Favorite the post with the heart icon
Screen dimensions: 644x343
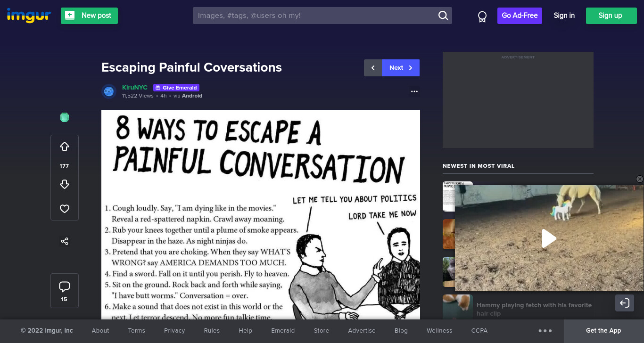click(65, 209)
